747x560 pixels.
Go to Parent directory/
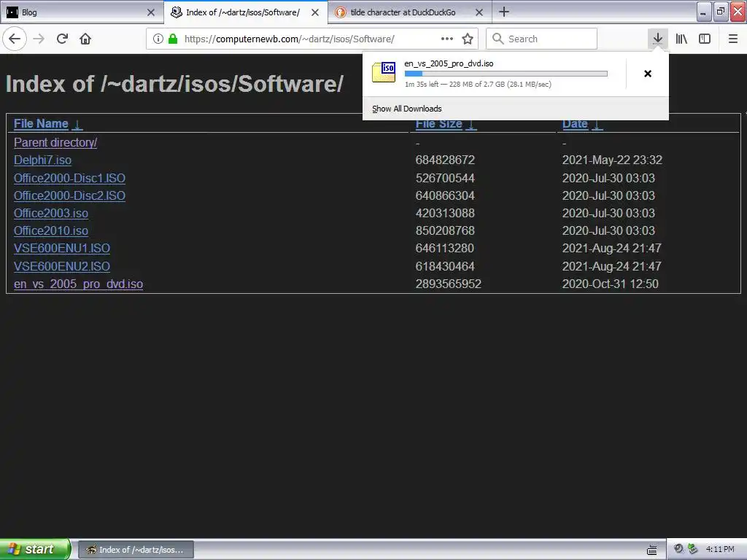[55, 142]
